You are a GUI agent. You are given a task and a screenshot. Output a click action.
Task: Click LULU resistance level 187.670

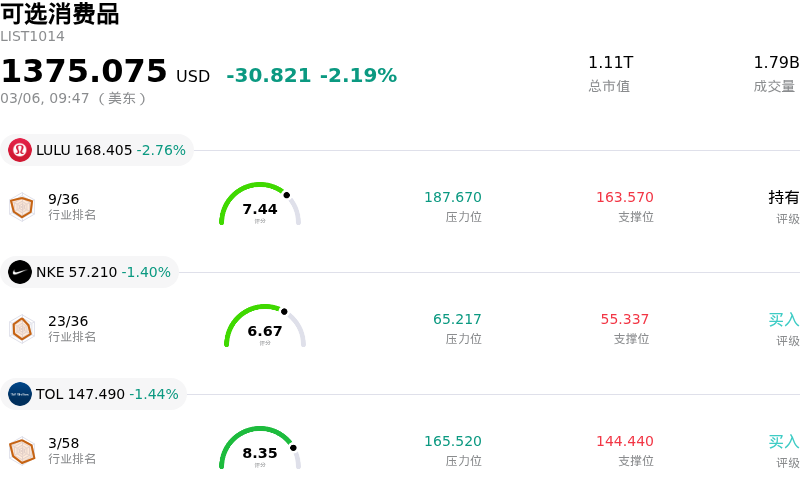(x=453, y=197)
